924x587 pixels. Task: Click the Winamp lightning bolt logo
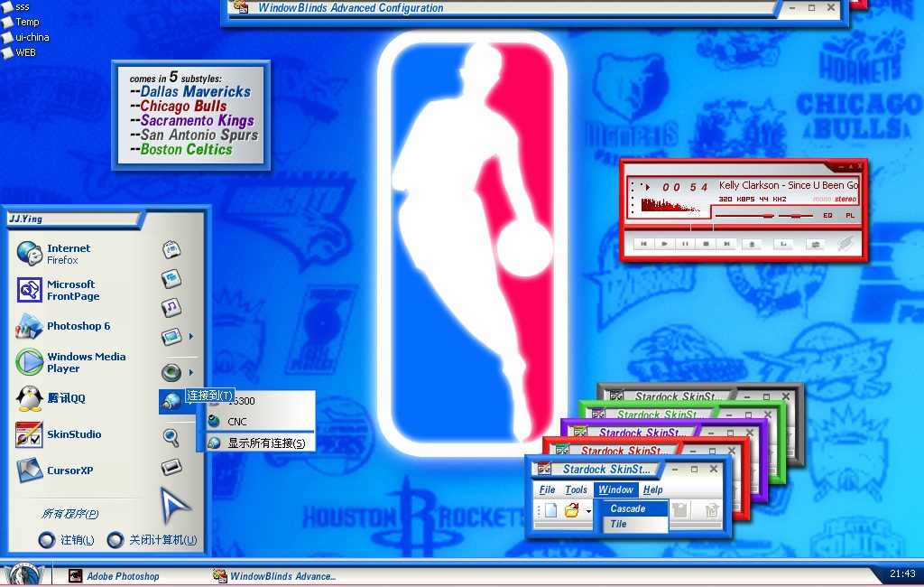[845, 244]
